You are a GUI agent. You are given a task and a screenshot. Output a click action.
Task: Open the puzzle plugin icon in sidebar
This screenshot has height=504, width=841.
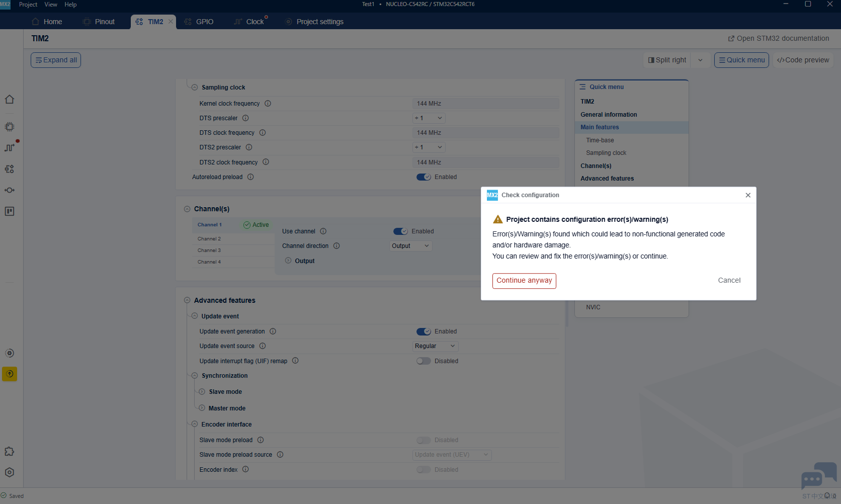click(x=10, y=451)
